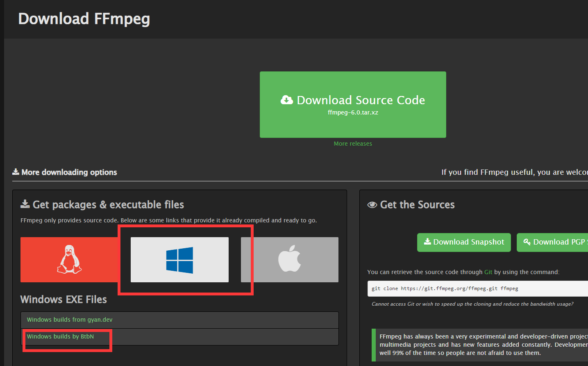This screenshot has width=588, height=366.
Task: Click the 'Cannot access Git' italic note
Action: click(x=472, y=304)
